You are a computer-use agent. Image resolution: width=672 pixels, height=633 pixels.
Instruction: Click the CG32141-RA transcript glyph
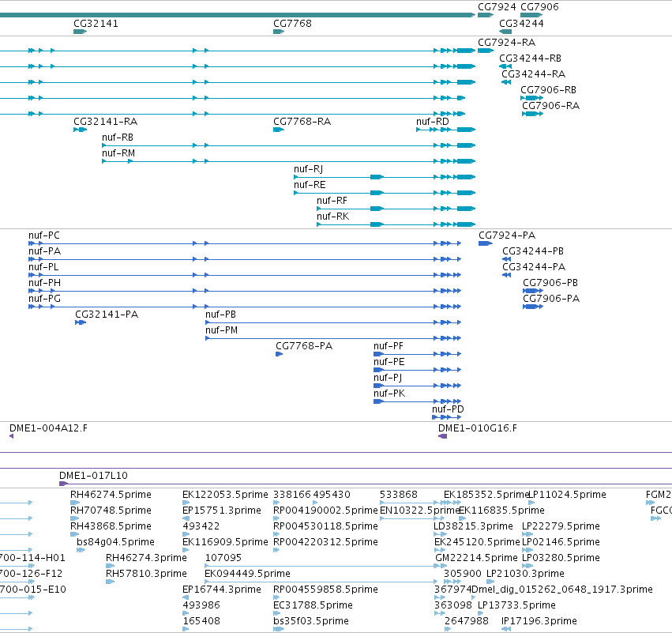[80, 130]
